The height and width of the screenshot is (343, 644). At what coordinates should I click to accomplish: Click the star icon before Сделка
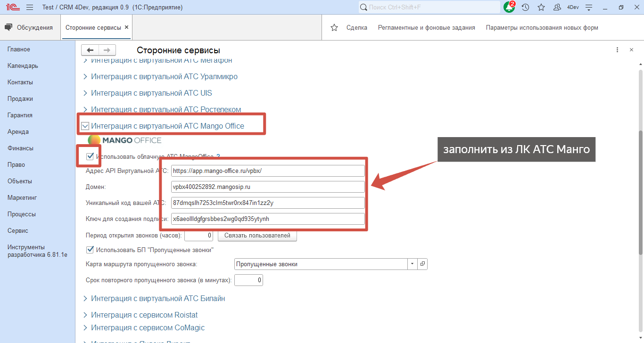(x=334, y=27)
